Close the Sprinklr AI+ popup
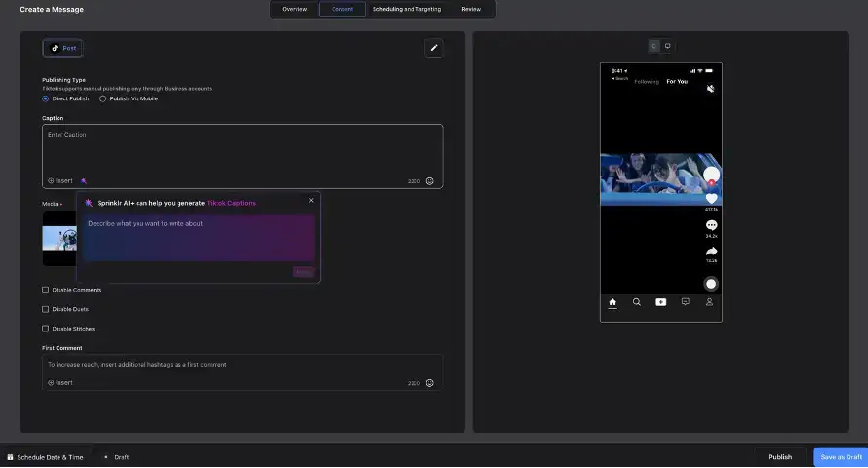 (311, 200)
